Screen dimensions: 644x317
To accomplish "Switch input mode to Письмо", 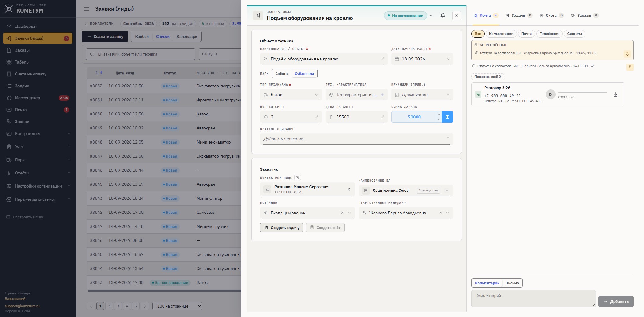I will (512, 283).
